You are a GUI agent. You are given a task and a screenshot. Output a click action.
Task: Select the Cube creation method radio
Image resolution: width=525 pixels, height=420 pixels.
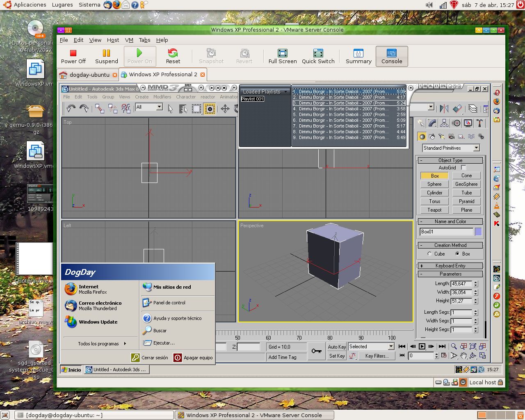[429, 254]
